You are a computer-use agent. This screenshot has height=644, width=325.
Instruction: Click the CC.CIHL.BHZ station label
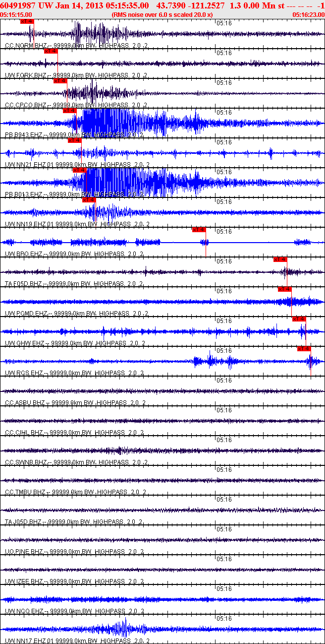[x=74, y=433]
